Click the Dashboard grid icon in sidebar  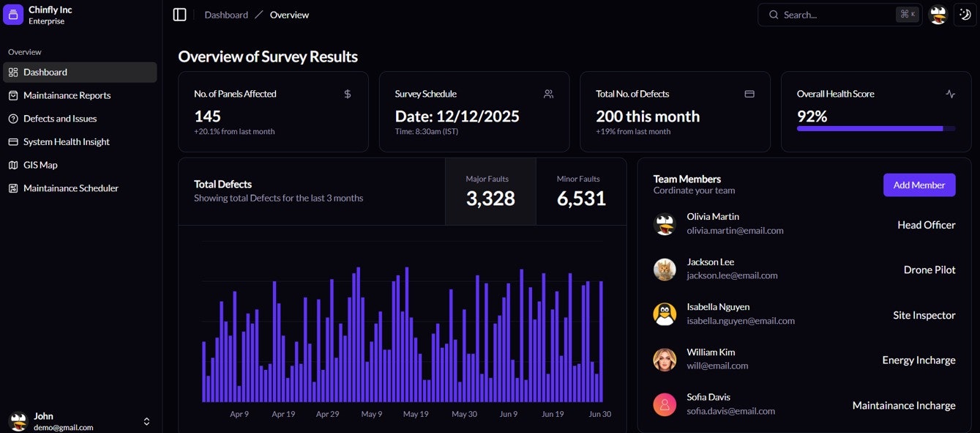tap(13, 72)
